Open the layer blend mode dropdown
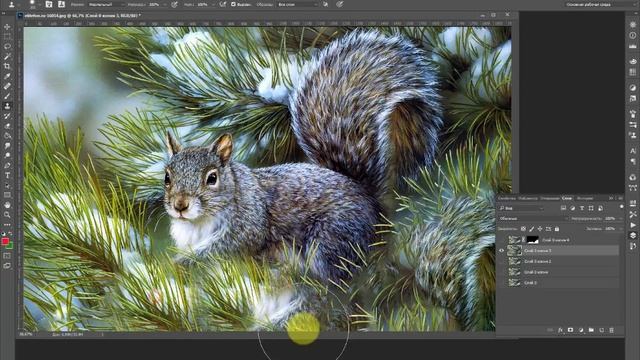This screenshot has height=360, width=640. coord(532,219)
